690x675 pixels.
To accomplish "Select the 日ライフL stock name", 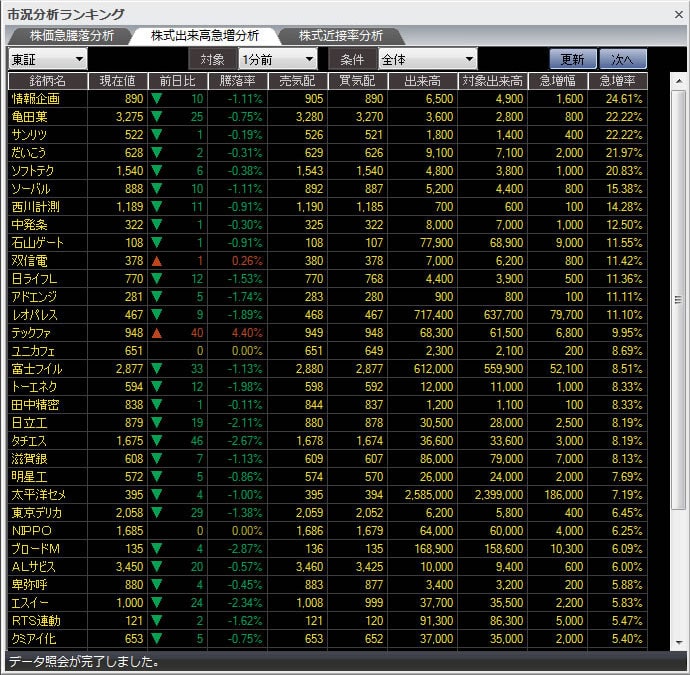I will (34, 279).
